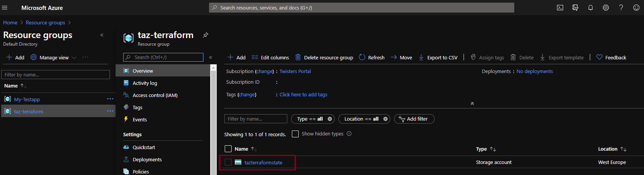The image size is (644, 175).
Task: Open Access control (IAM) menu item
Action: point(155,95)
